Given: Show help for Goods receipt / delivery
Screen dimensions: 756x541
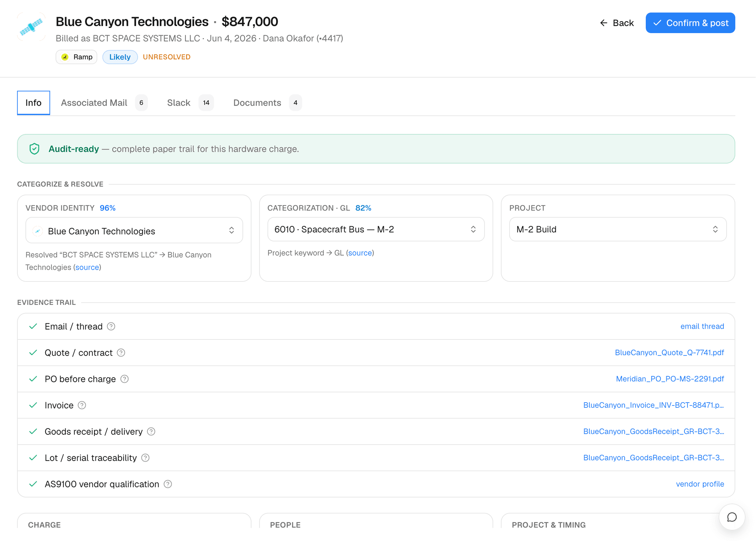Looking at the screenshot, I should coord(151,432).
